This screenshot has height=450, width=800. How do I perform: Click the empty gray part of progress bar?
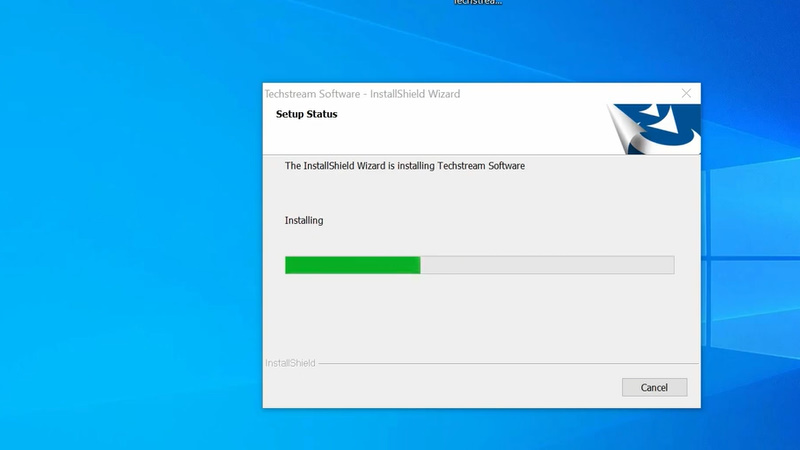pos(546,265)
